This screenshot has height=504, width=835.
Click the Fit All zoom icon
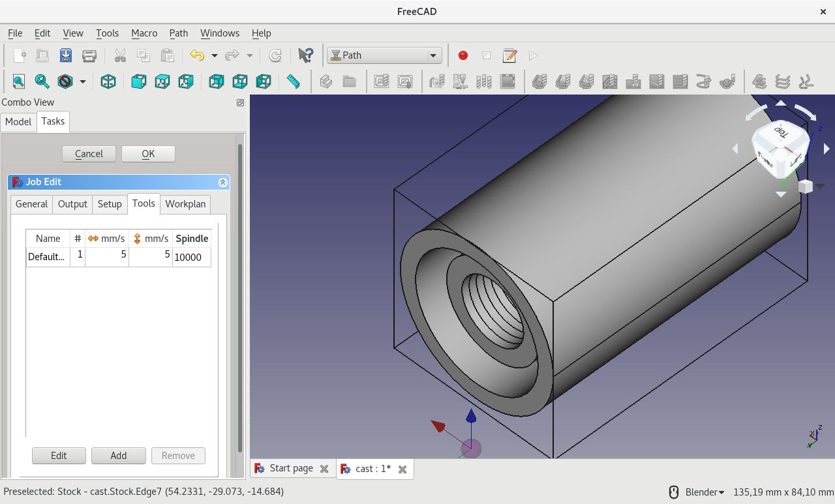(x=19, y=82)
